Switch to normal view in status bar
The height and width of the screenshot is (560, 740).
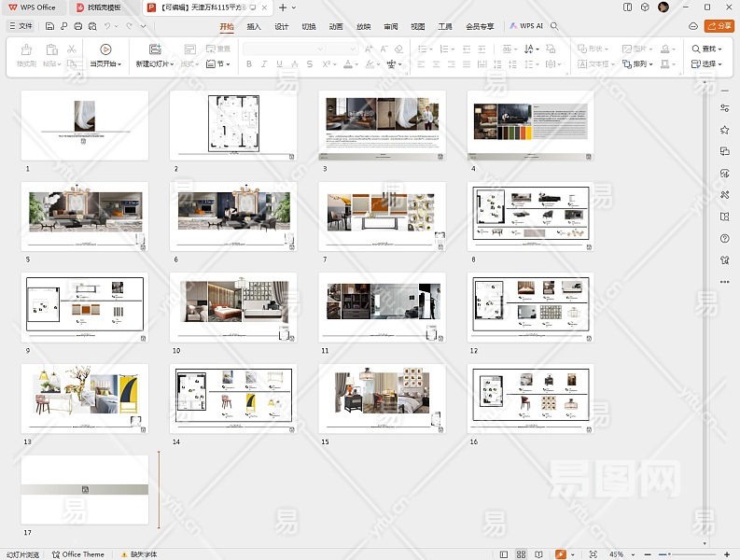(x=503, y=554)
